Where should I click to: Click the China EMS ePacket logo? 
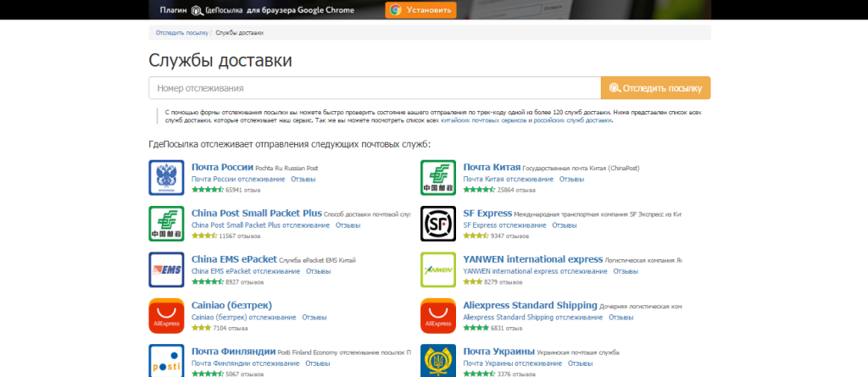click(166, 269)
